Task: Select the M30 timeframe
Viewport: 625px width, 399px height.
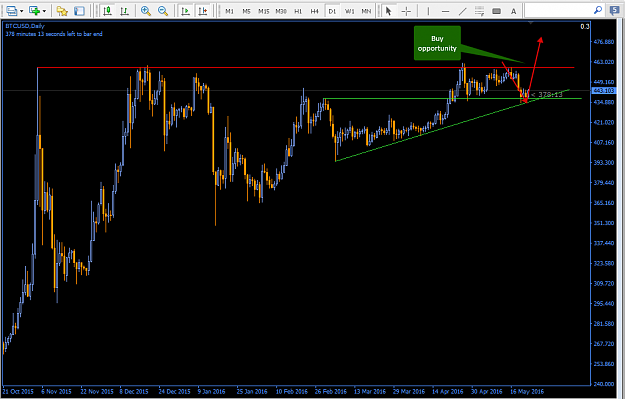Action: [281, 11]
